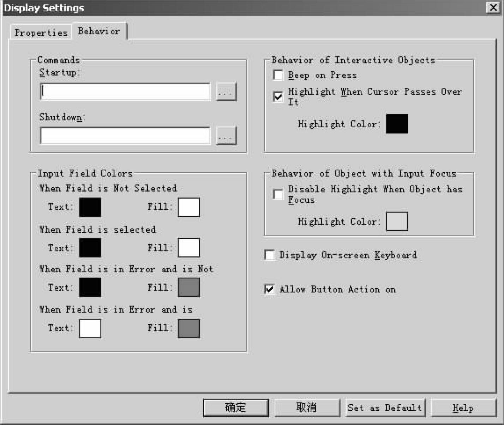Select the Behavior tab
Screen dimensions: 504x425
[99, 31]
